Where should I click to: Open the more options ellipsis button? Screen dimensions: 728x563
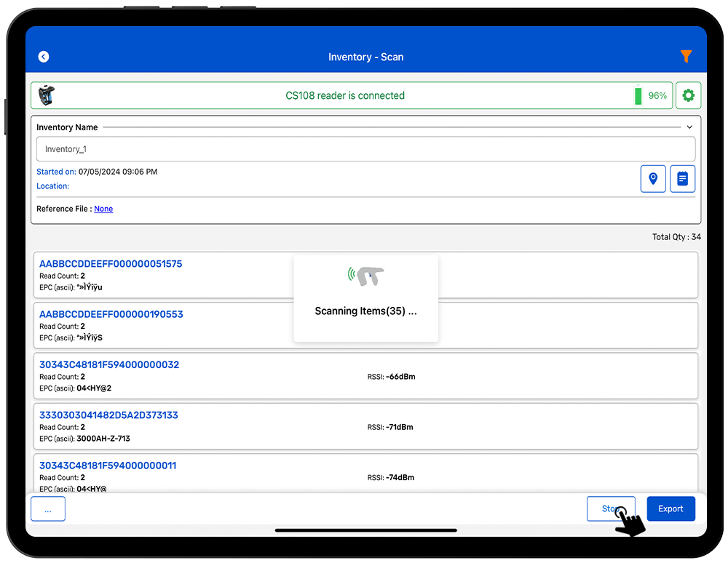[x=48, y=508]
